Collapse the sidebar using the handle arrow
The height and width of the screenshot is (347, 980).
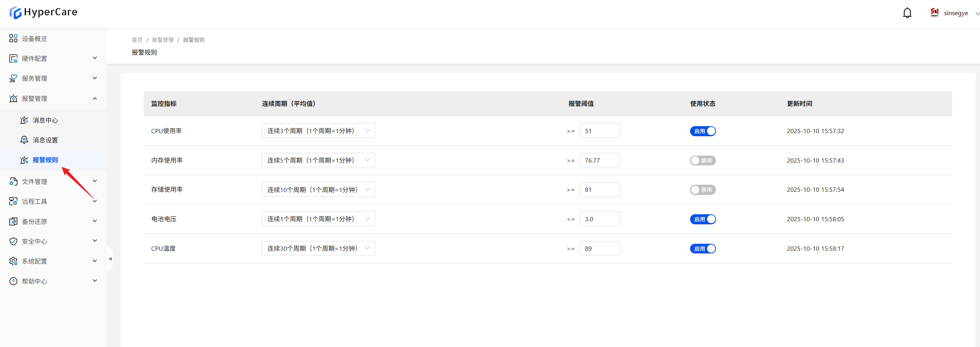[110, 259]
